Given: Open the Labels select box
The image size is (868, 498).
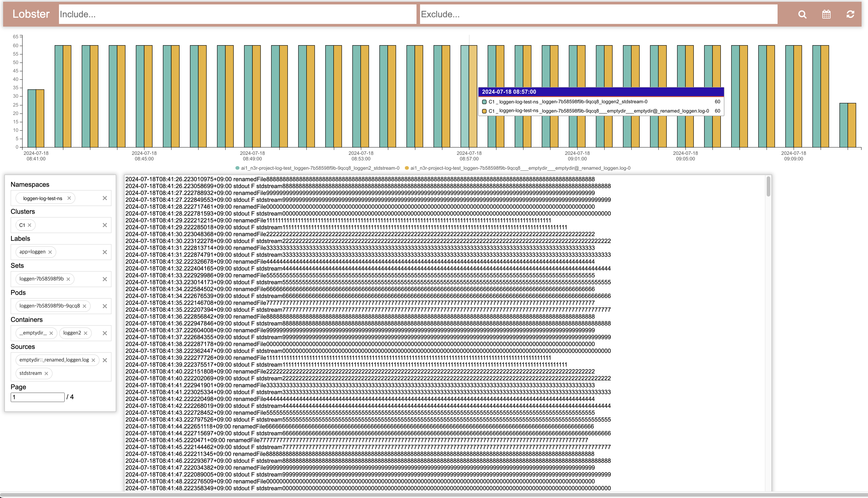Looking at the screenshot, I should tap(61, 252).
